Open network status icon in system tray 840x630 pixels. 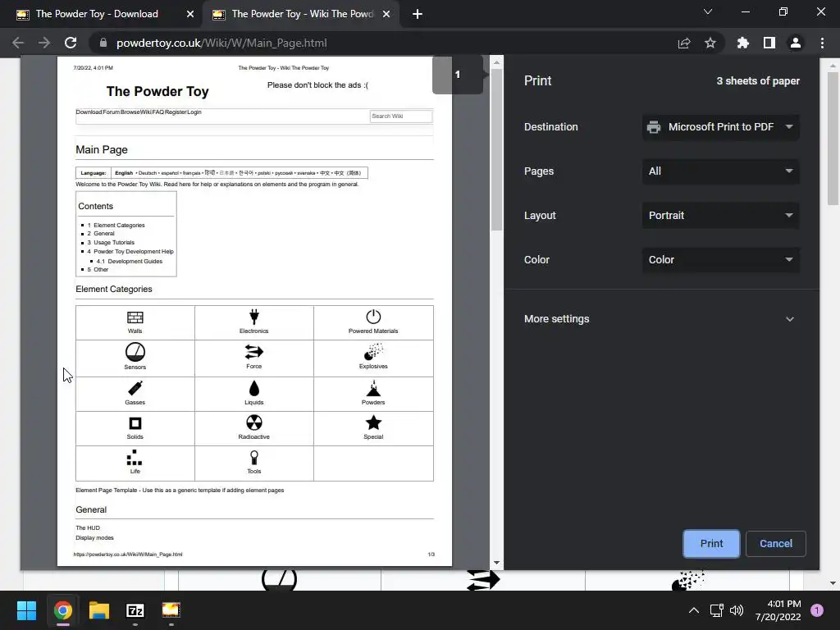pyautogui.click(x=716, y=610)
